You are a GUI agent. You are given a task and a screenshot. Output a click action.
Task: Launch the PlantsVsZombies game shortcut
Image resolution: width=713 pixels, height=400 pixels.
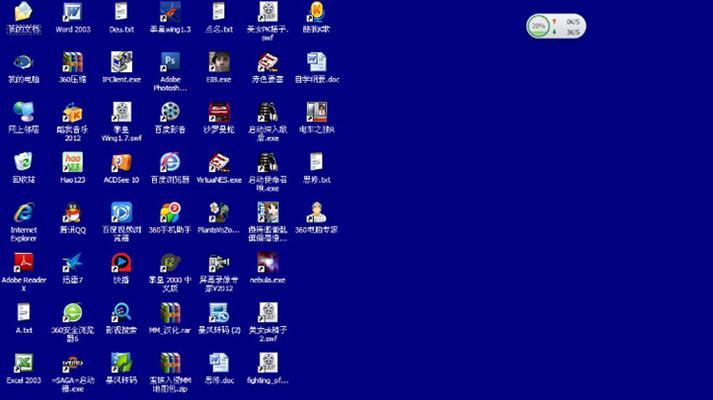pyautogui.click(x=219, y=213)
